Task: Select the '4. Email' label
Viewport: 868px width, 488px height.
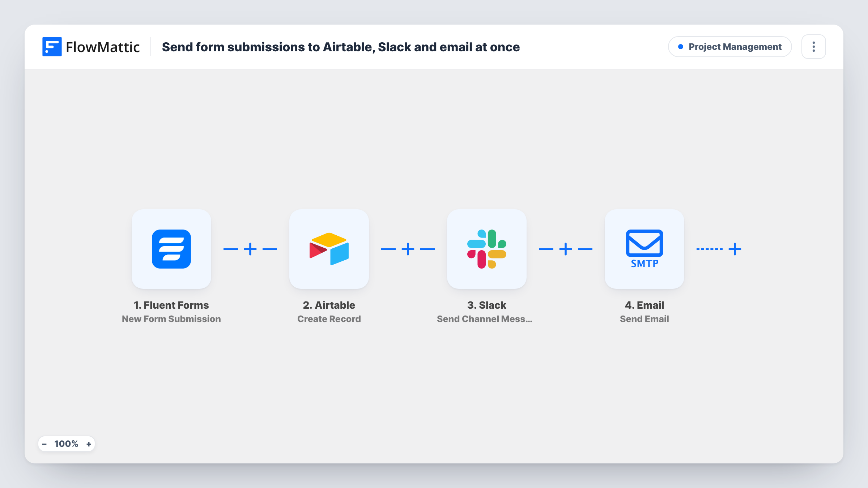Action: coord(644,305)
